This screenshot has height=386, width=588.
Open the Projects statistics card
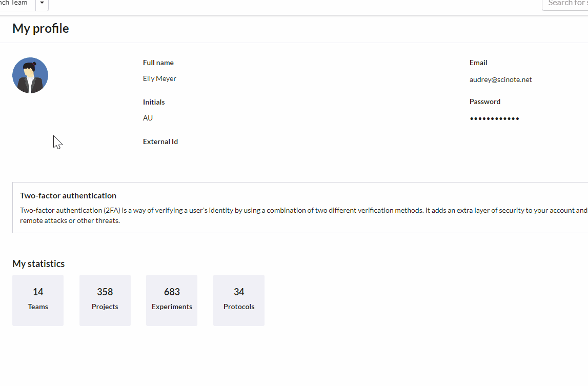pyautogui.click(x=105, y=300)
